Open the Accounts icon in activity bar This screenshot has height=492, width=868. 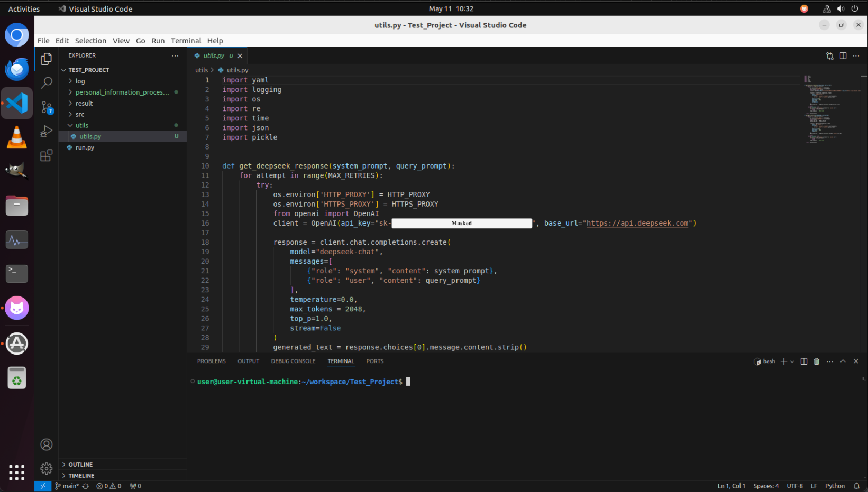click(47, 444)
